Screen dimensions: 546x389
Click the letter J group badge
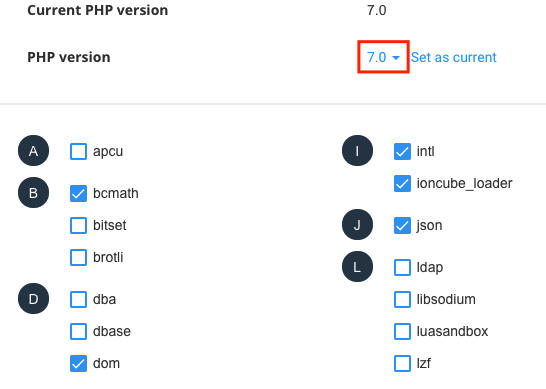pyautogui.click(x=357, y=225)
